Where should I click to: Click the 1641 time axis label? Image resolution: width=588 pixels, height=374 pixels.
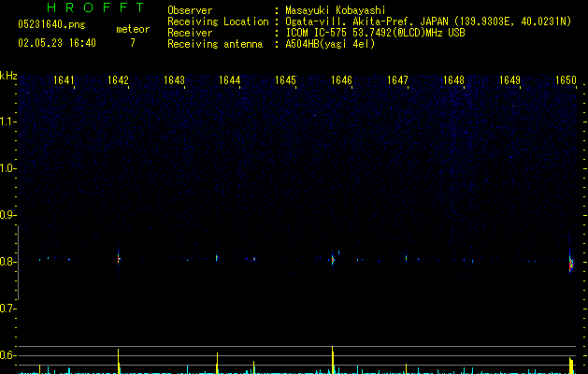point(64,80)
